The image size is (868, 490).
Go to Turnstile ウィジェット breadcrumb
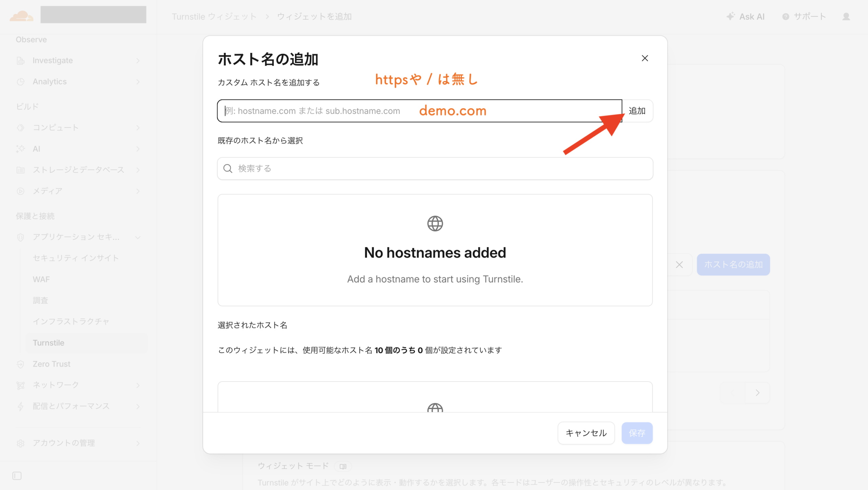coord(214,17)
